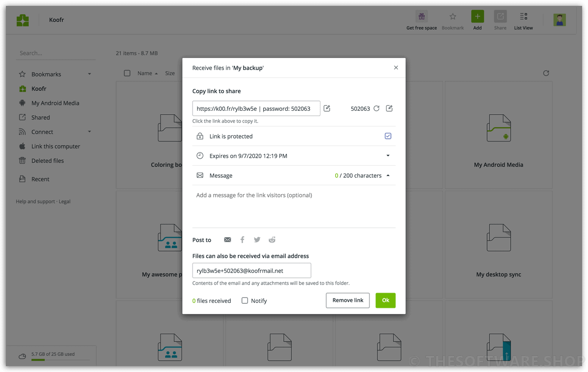The image size is (588, 372).
Task: Click the green Add plus button
Action: click(477, 17)
